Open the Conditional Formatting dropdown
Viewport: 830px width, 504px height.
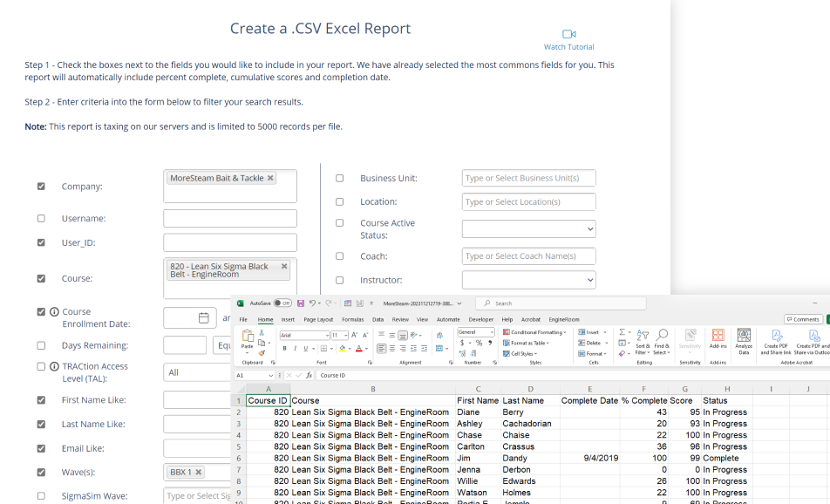534,332
